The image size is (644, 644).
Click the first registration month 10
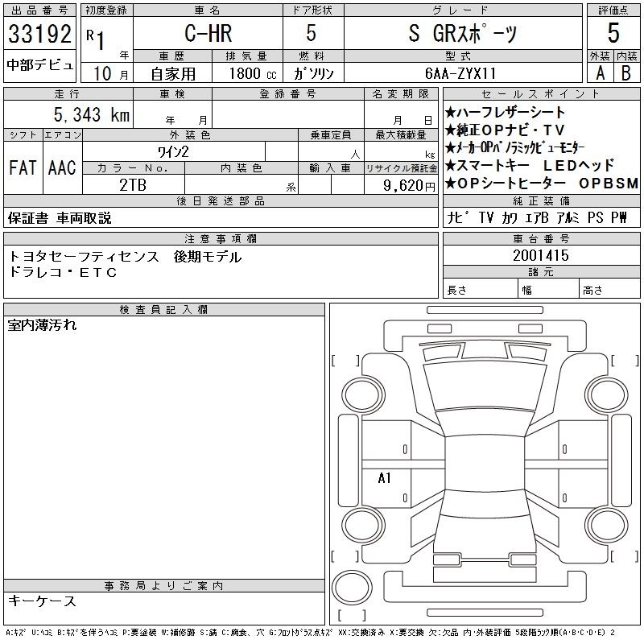click(103, 74)
